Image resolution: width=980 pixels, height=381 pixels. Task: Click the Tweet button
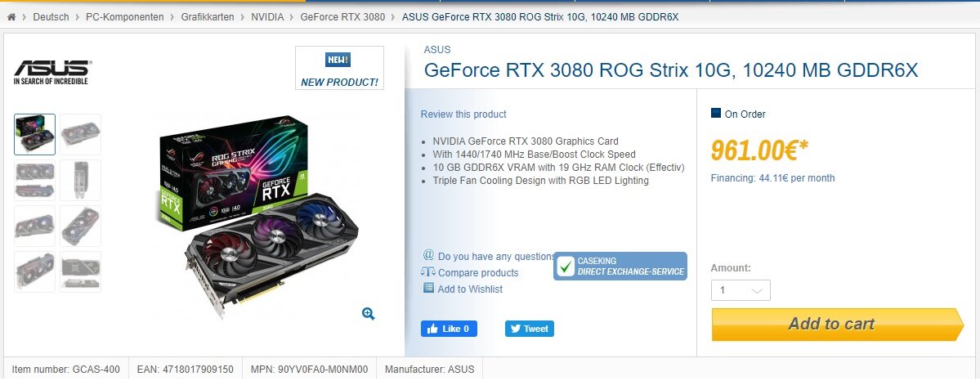tap(530, 329)
